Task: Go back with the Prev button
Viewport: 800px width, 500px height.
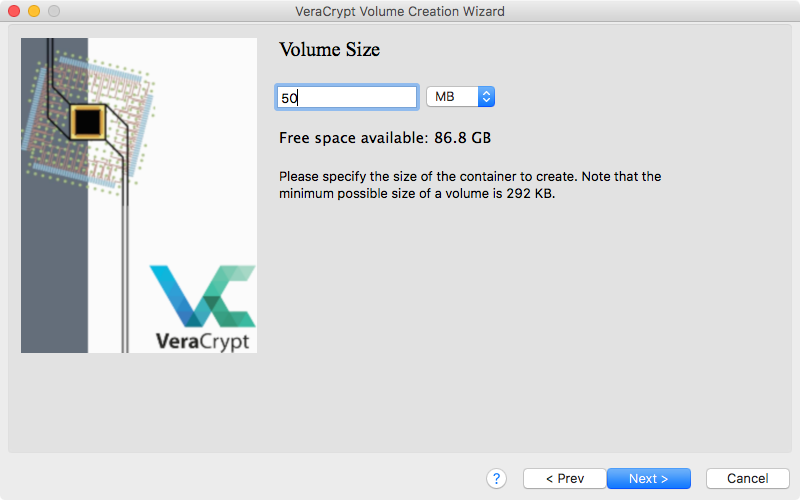Action: pyautogui.click(x=565, y=479)
